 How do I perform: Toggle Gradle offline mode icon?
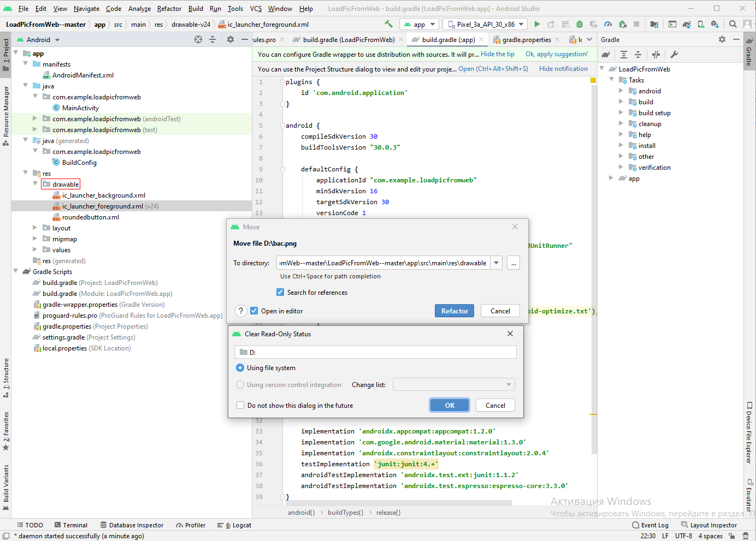(656, 55)
